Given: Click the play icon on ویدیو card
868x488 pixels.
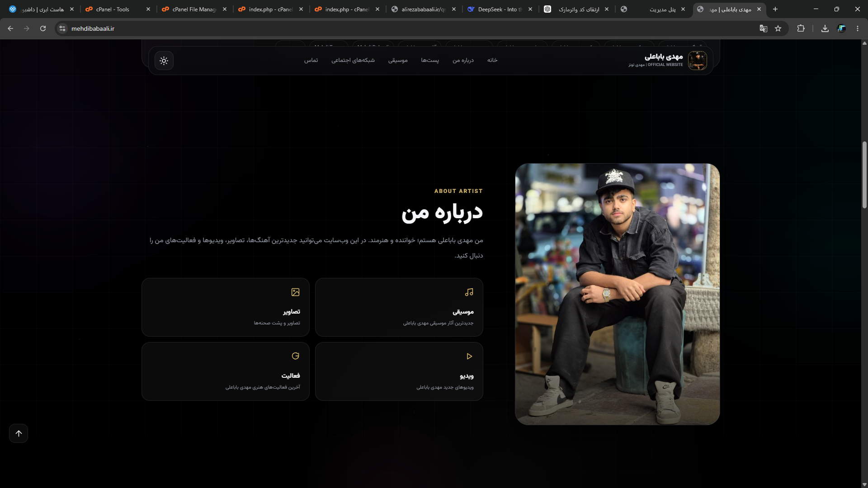Looking at the screenshot, I should point(469,357).
